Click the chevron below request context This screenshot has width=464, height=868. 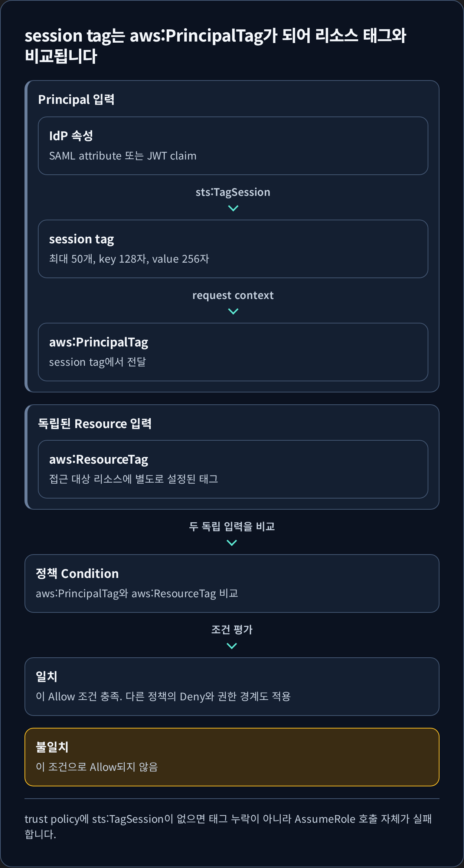[x=233, y=312]
